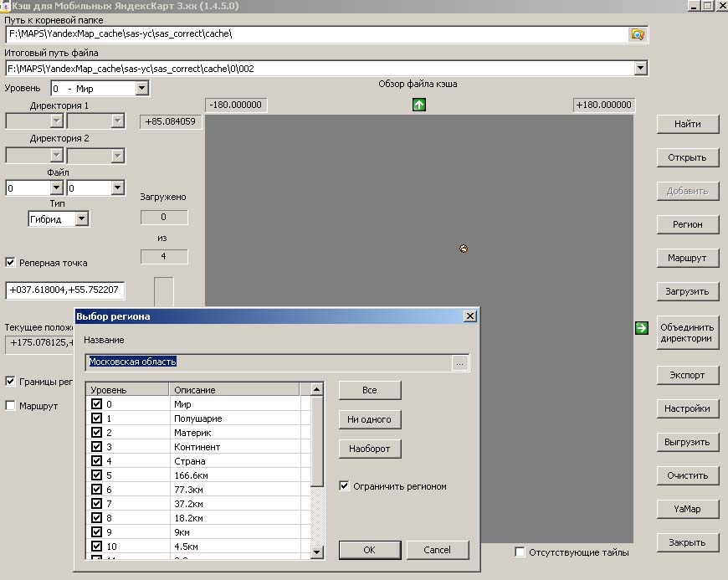Image resolution: width=728 pixels, height=580 pixels.
Task: Toggle the Реперная точка checkbox
Action: tap(11, 263)
